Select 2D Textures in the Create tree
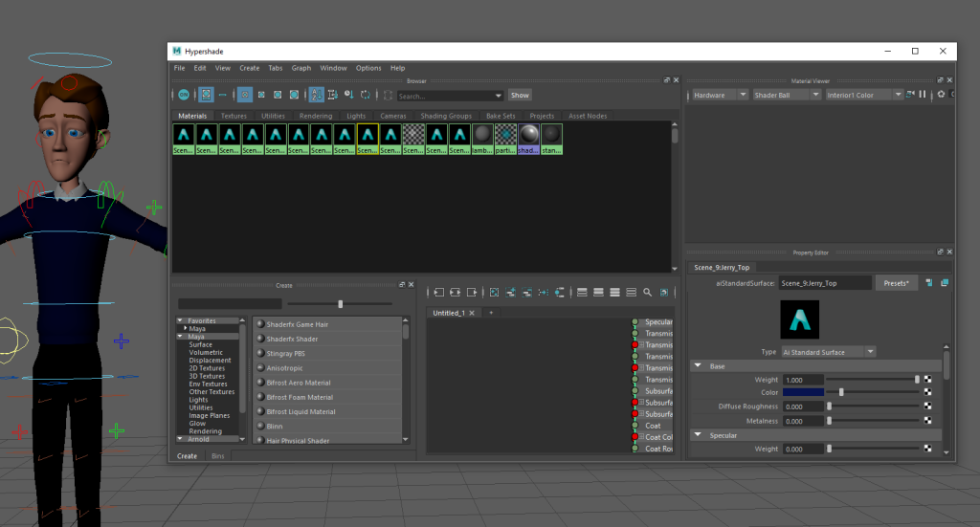Image resolution: width=980 pixels, height=527 pixels. (207, 368)
